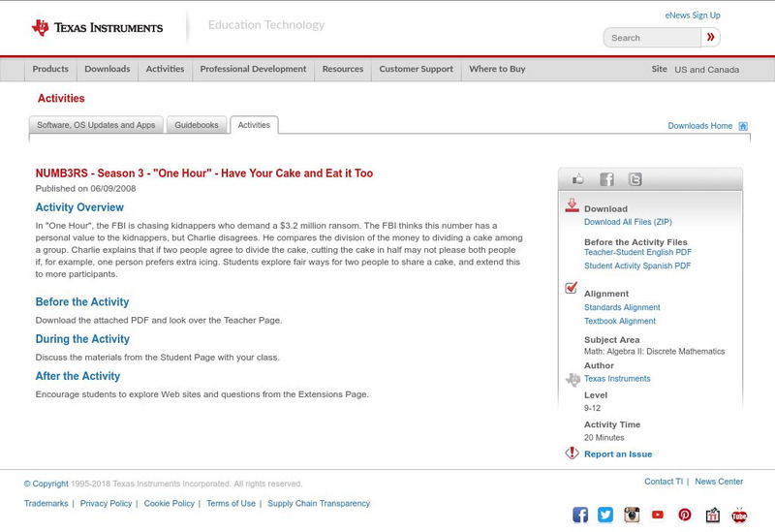Click the Report an Issue link
775x532 pixels.
pos(618,454)
